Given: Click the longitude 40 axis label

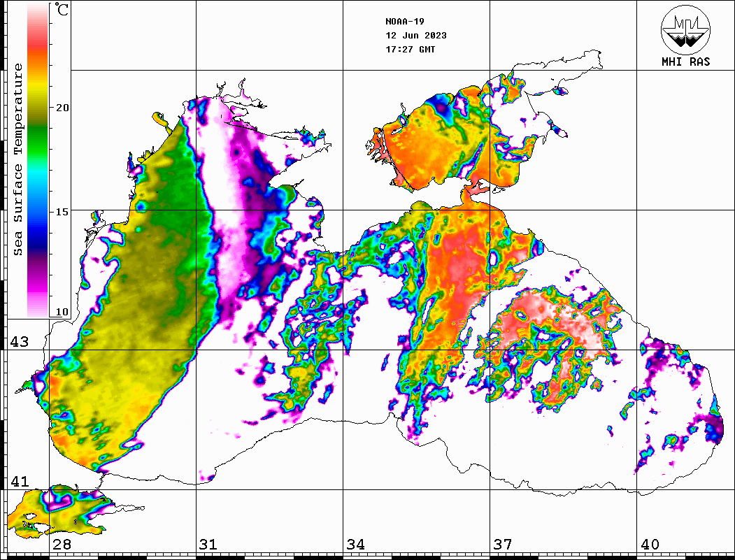Looking at the screenshot, I should 650,545.
